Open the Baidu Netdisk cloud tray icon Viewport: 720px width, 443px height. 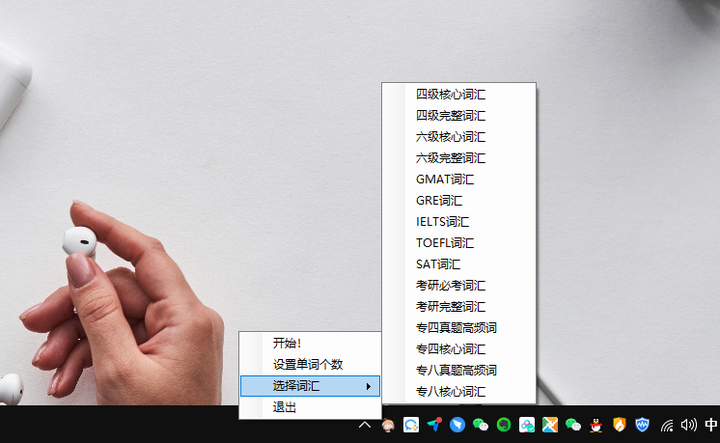click(x=527, y=425)
